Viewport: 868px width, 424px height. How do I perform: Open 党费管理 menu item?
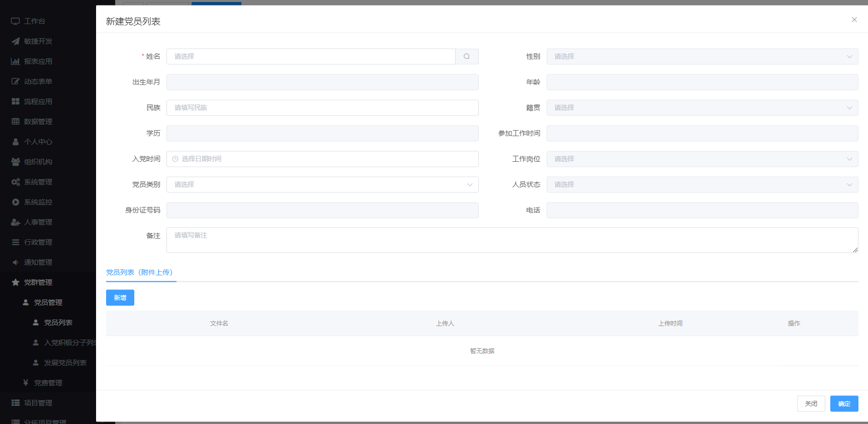click(x=48, y=383)
